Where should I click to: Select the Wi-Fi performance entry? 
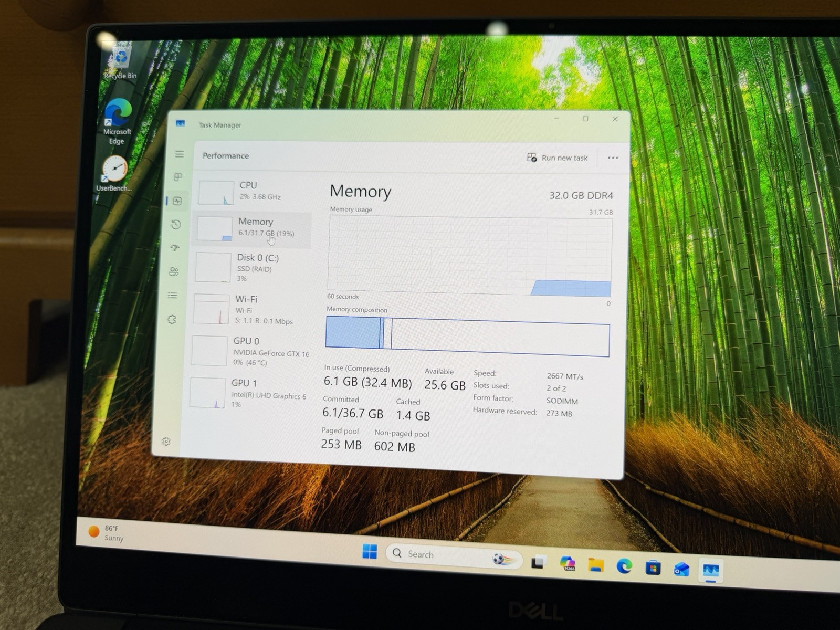pos(250,309)
